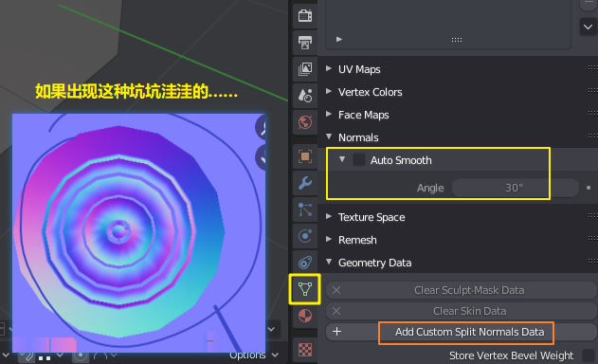The height and width of the screenshot is (364, 598).
Task: Click X icon on Clear Sculpt-Mask Data
Action: [336, 290]
